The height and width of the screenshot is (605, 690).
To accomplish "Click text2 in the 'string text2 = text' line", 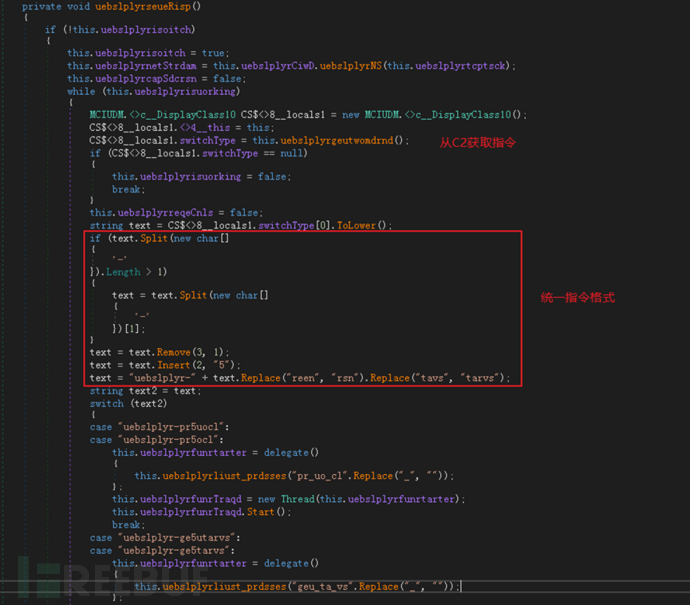I will point(143,391).
